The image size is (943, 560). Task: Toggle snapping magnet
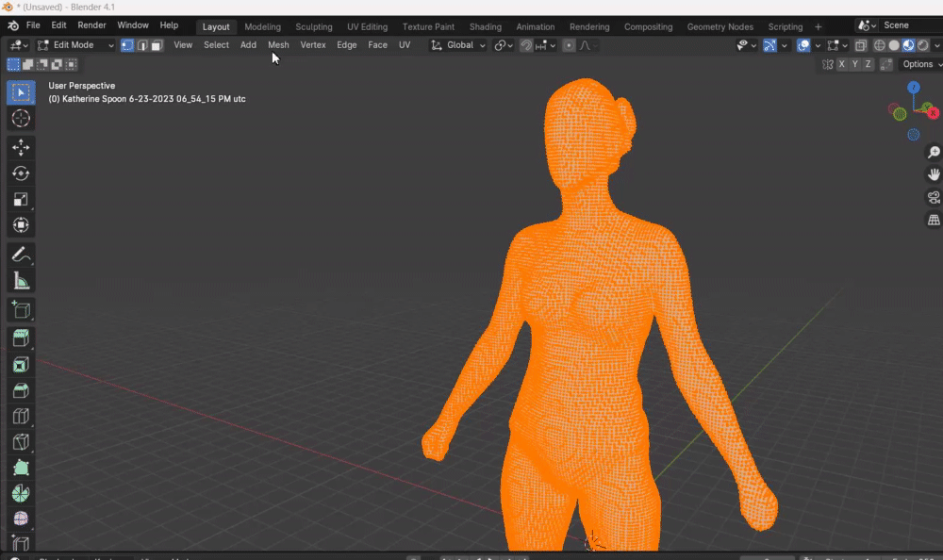pos(526,45)
